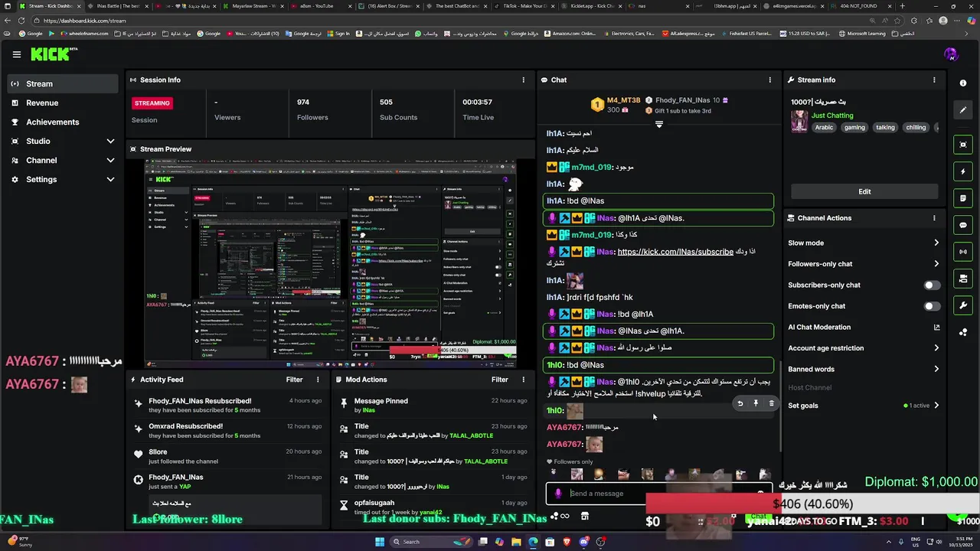980x551 pixels.
Task: Open Stream info panel options menu
Action: tap(934, 80)
